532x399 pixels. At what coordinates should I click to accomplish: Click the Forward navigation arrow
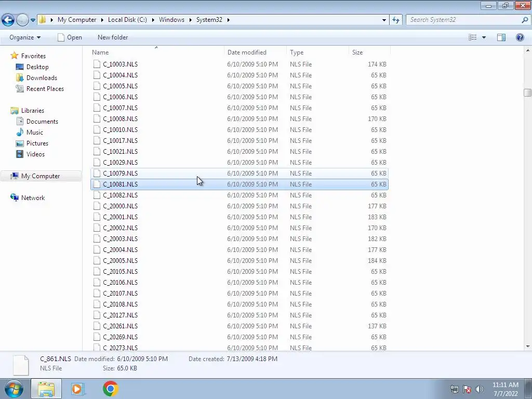[x=22, y=20]
